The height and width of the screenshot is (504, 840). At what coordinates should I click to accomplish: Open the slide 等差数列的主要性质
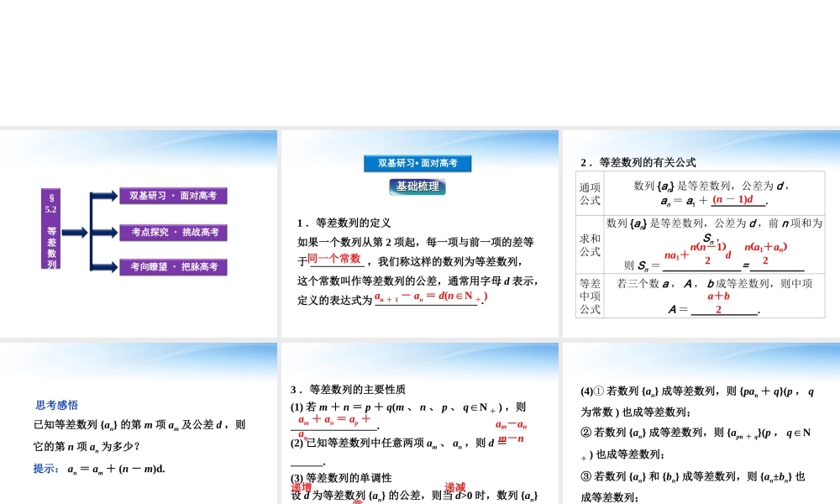[419, 423]
